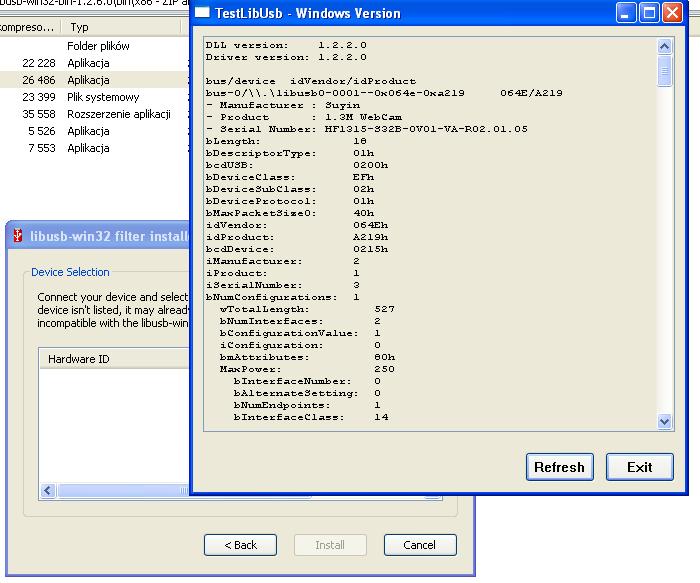Select the Rozszerzenie aplikacji row
Screen dimensions: 700x583
tap(94, 114)
